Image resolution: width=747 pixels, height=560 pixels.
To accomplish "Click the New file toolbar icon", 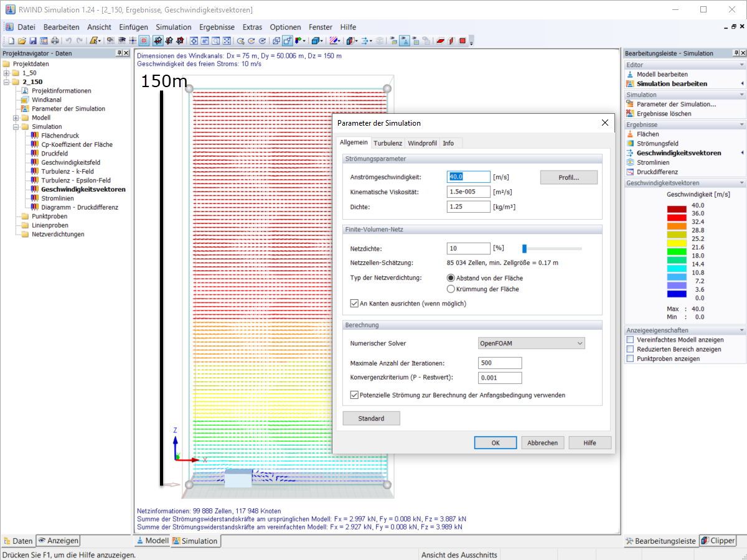I will (11, 41).
